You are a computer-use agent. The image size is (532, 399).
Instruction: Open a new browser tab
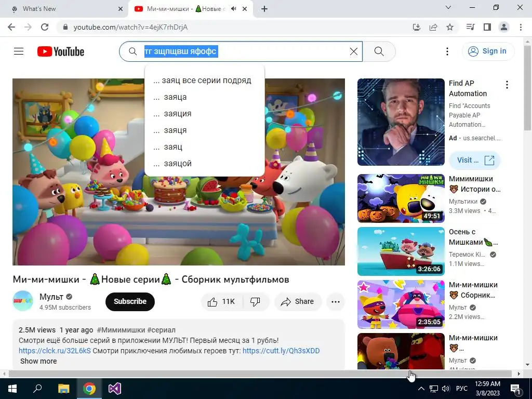pos(264,9)
